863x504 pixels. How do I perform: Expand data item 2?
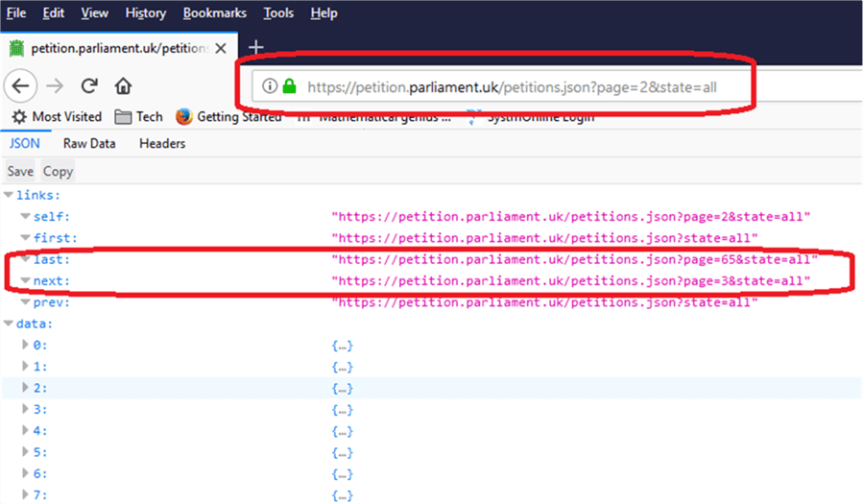point(25,387)
